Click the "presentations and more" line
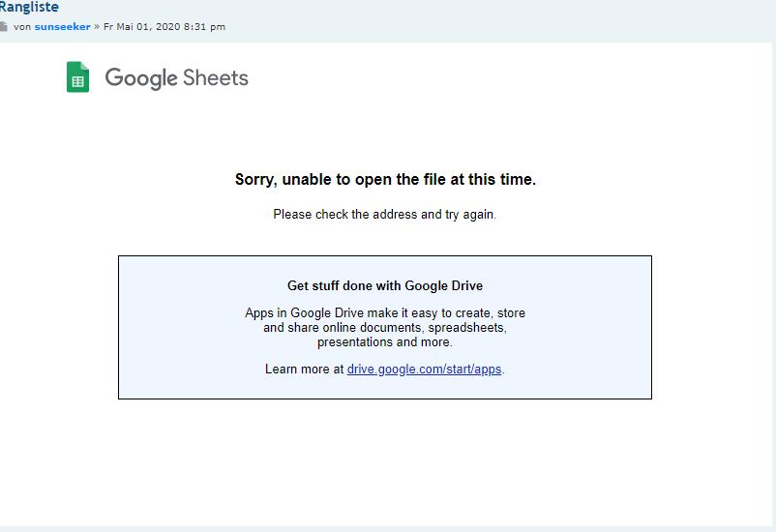Screen dimensions: 776x532 pos(384,341)
